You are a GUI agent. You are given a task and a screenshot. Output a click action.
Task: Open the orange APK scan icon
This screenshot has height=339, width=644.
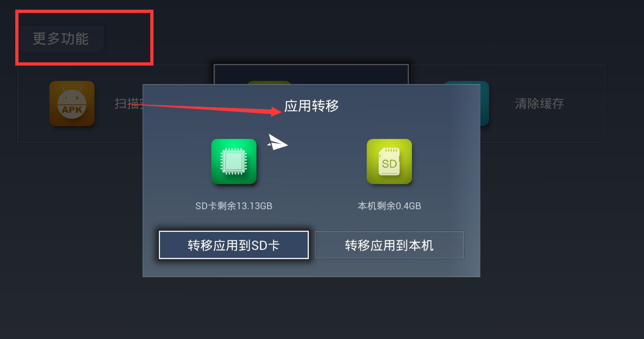pyautogui.click(x=72, y=103)
